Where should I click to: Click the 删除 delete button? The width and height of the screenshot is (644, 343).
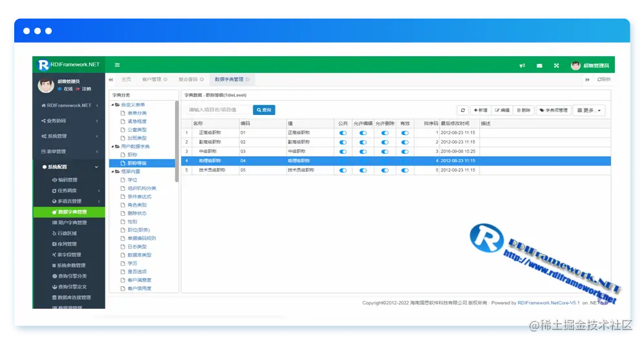tap(524, 110)
